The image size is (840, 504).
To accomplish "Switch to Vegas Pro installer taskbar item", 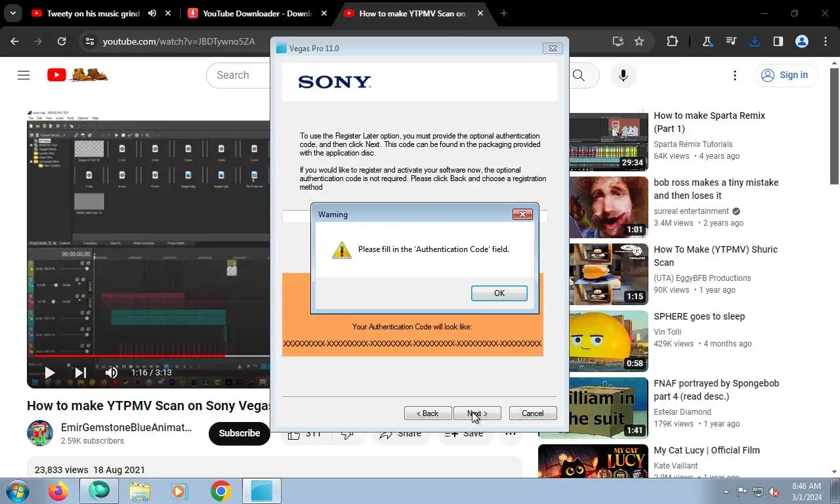I will 261,491.
